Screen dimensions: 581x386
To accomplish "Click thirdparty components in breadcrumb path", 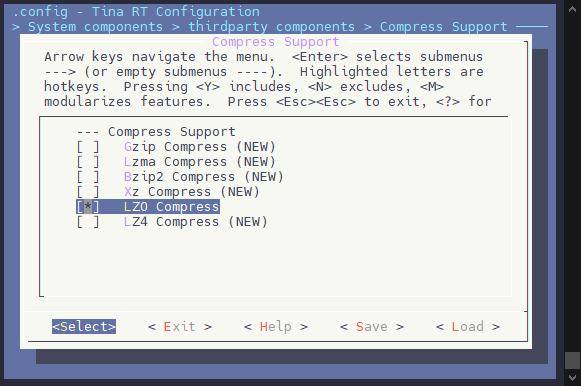I will click(x=272, y=27).
